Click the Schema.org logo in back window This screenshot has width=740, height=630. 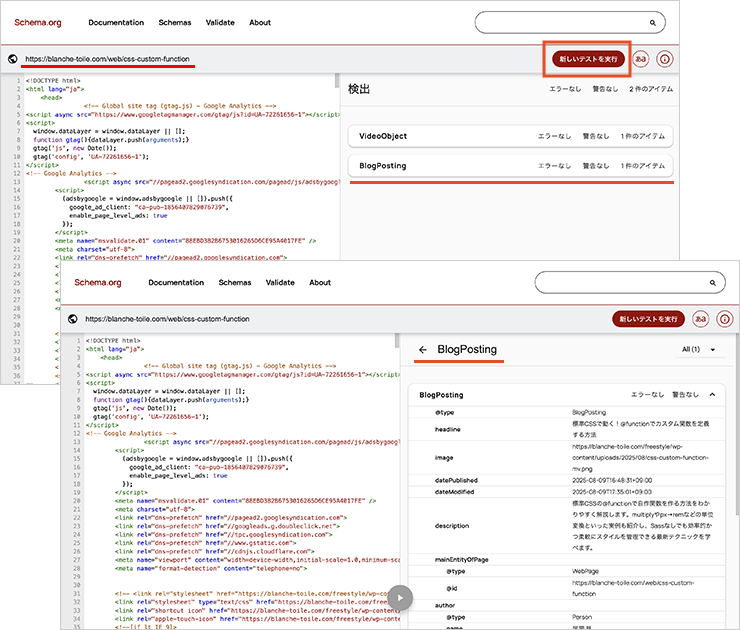point(38,23)
